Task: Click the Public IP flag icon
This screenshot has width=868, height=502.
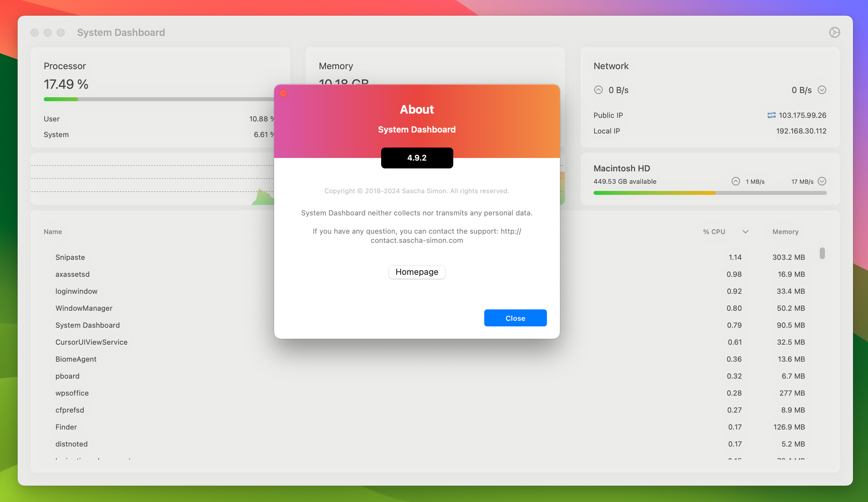Action: click(x=771, y=115)
